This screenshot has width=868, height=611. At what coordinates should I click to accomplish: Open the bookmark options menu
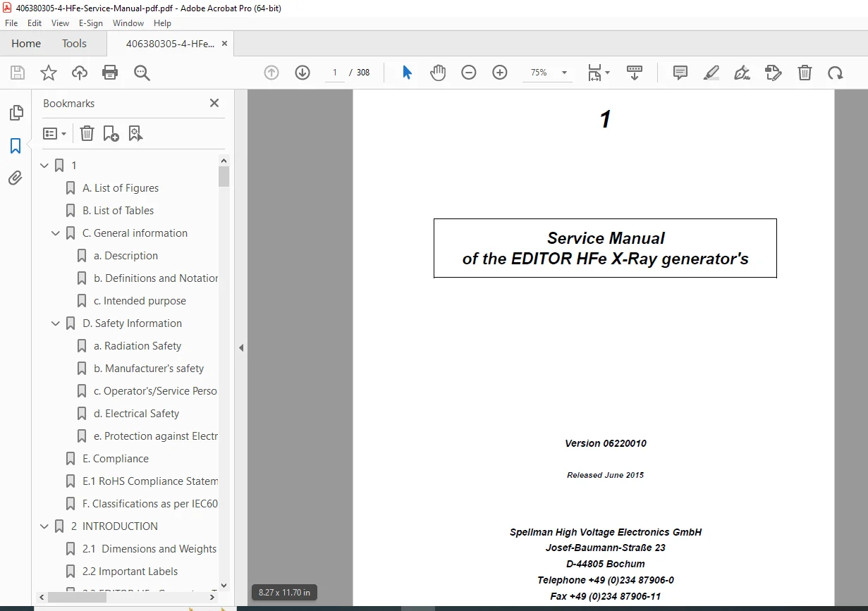pyautogui.click(x=55, y=133)
